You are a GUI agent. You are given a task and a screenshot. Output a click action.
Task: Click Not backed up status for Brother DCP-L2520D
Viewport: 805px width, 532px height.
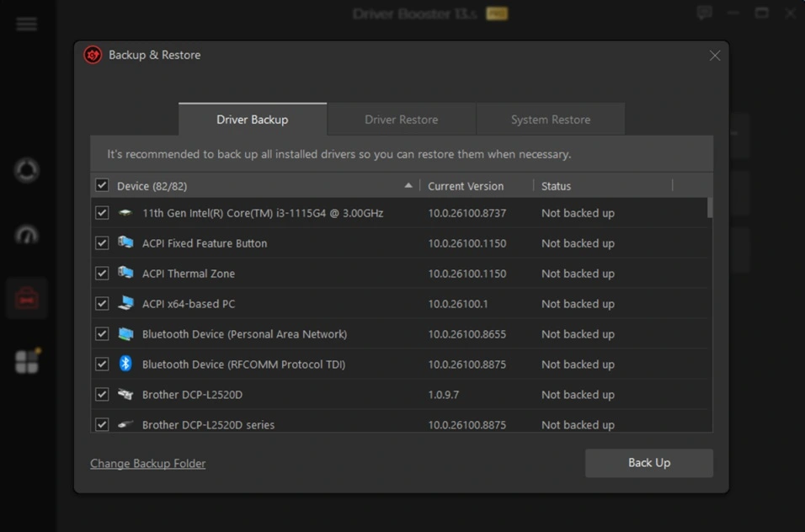point(578,395)
